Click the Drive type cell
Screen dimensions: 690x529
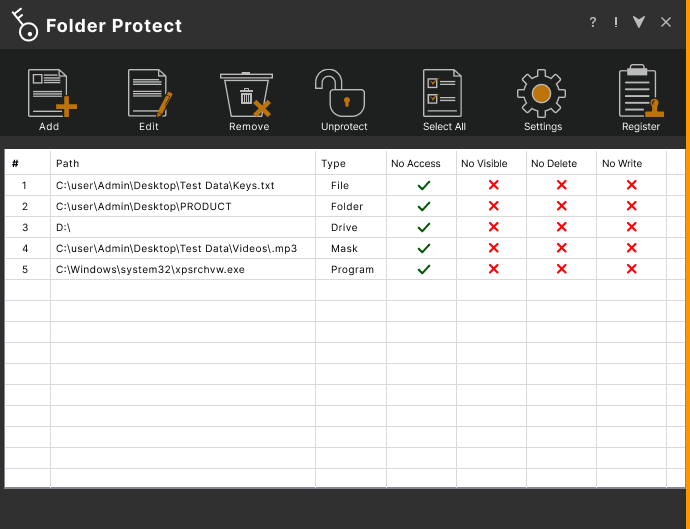click(344, 228)
